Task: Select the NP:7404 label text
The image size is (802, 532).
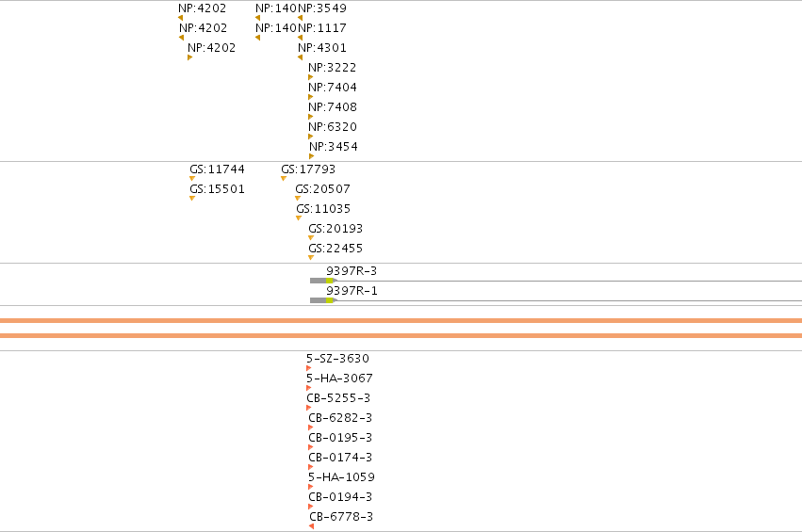Action: (x=333, y=88)
